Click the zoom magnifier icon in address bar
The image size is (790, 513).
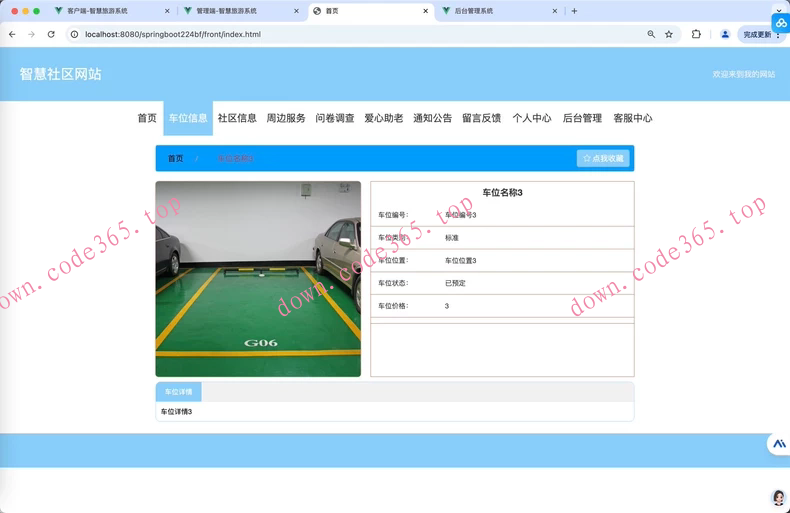(x=651, y=34)
